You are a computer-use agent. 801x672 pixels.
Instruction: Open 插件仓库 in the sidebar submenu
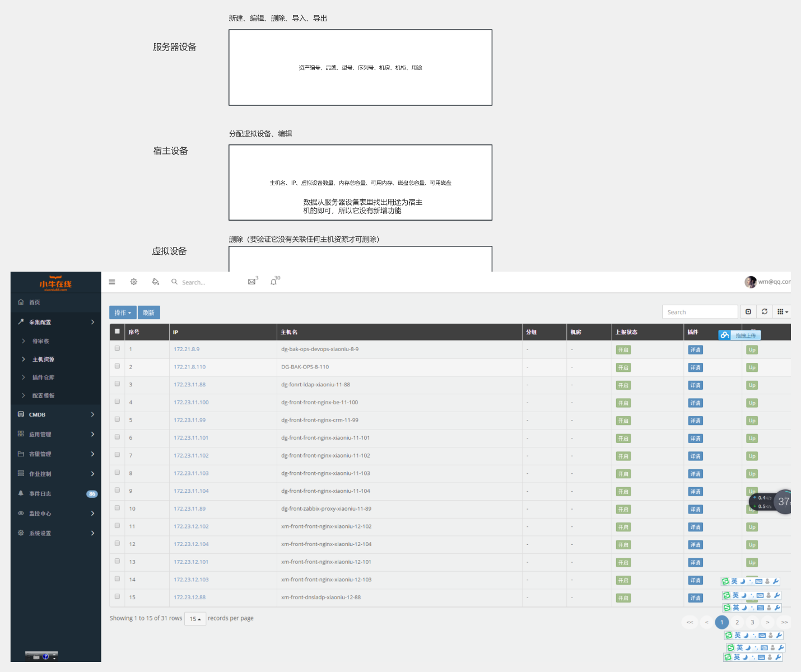pyautogui.click(x=43, y=377)
